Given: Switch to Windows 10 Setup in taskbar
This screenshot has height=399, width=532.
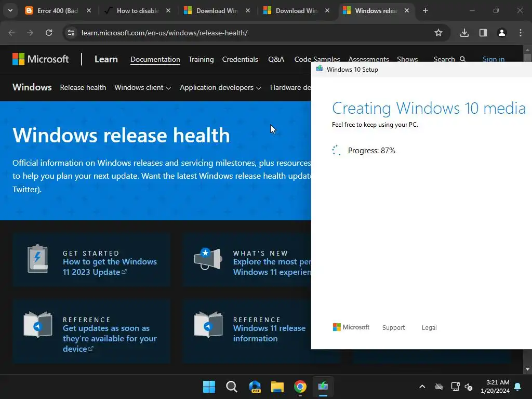Looking at the screenshot, I should coord(323,387).
